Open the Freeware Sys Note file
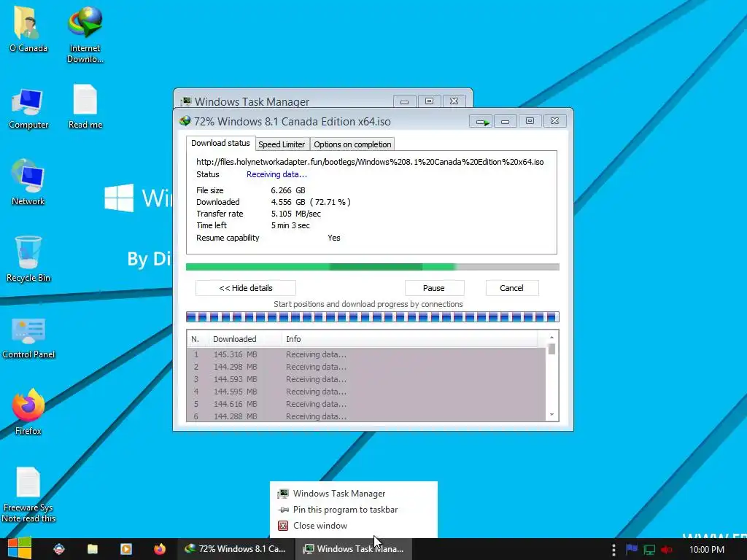747x560 pixels. point(28,495)
